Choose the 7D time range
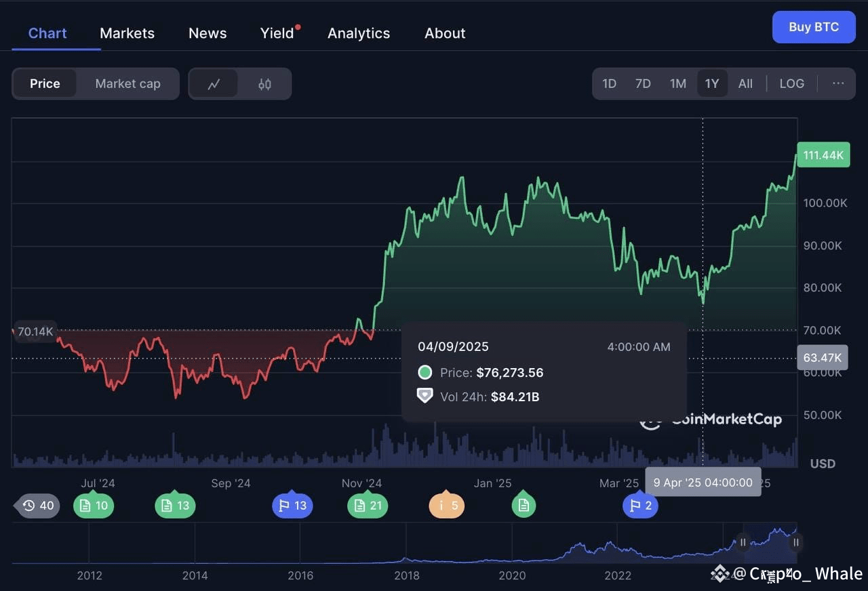 click(x=643, y=83)
